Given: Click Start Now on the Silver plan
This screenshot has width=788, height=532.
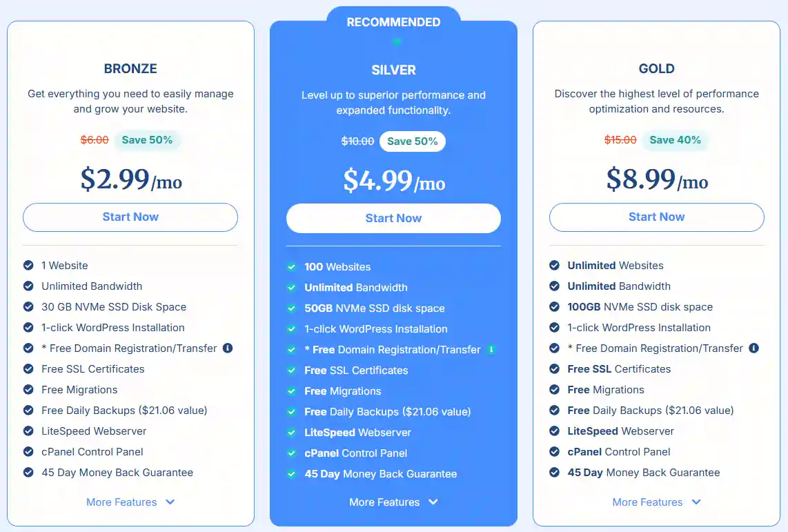Looking at the screenshot, I should point(393,218).
